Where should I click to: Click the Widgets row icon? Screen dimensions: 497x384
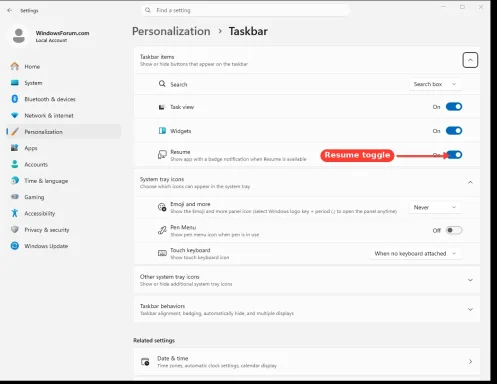click(x=162, y=131)
